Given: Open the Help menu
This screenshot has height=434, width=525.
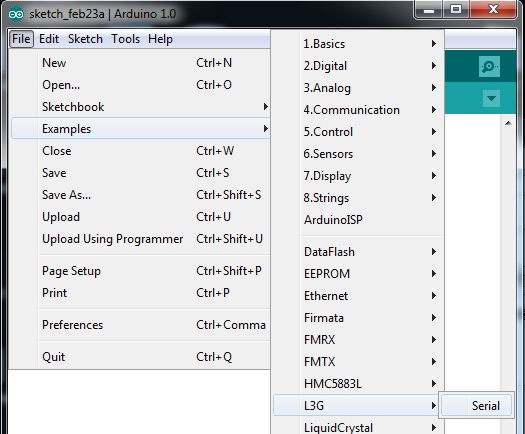Looking at the screenshot, I should click(160, 39).
